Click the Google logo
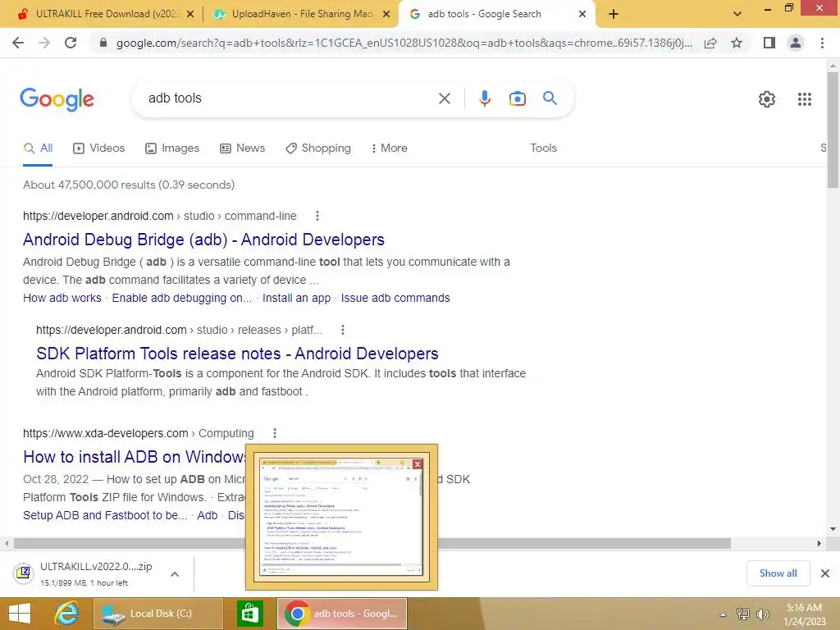Screen dimensions: 840x630 pyautogui.click(x=57, y=99)
